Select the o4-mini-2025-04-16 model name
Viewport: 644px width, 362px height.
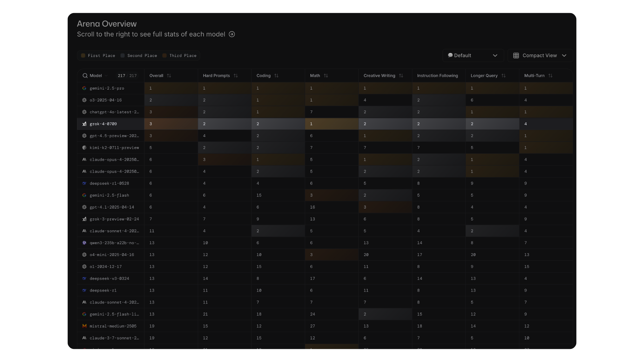[112, 255]
